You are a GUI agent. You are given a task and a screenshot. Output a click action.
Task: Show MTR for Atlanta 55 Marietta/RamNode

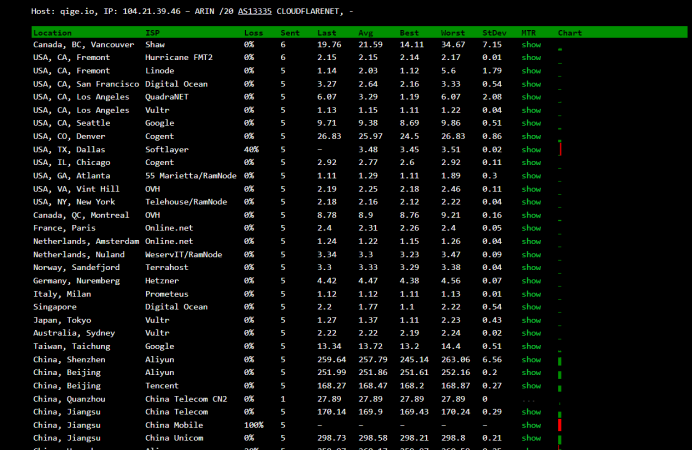[531, 176]
